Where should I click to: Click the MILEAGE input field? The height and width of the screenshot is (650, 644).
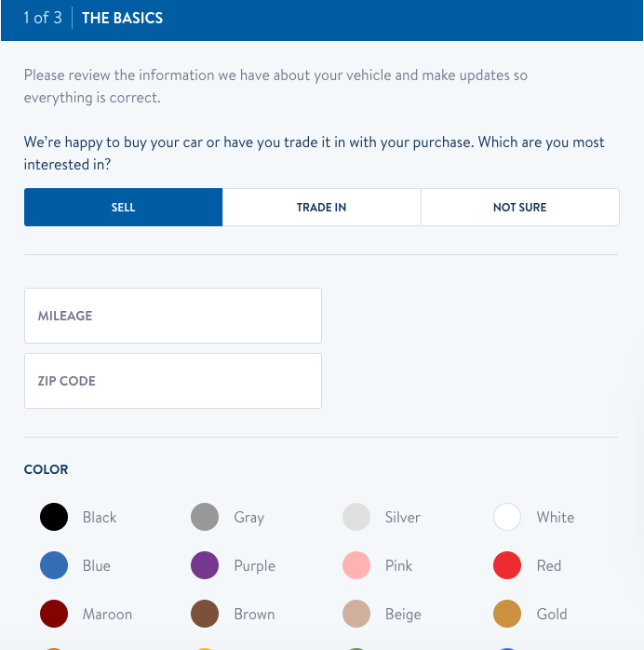173,316
